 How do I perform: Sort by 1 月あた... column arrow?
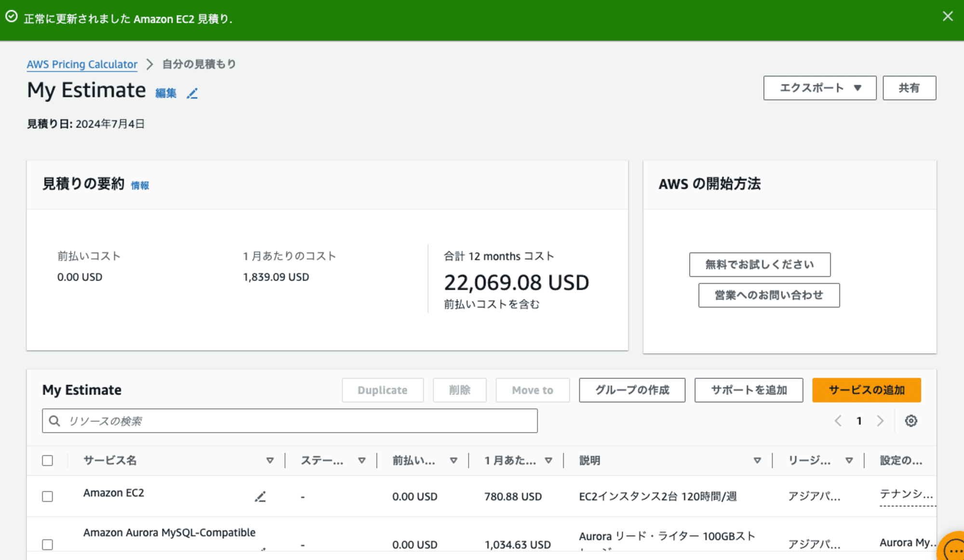549,460
